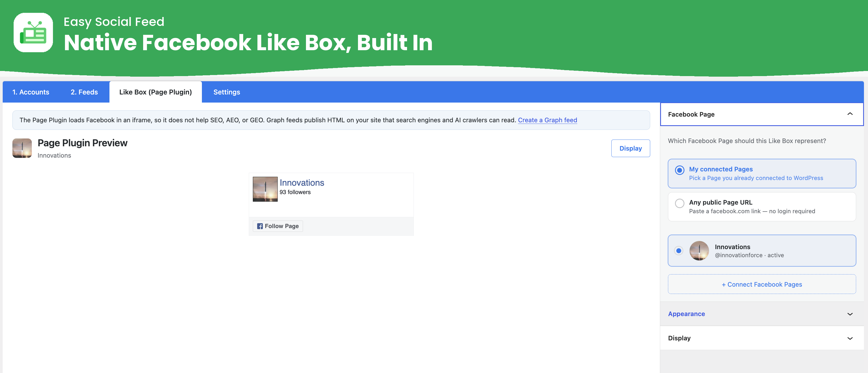The width and height of the screenshot is (868, 373).
Task: Expand the Appearance section
Action: (x=762, y=314)
